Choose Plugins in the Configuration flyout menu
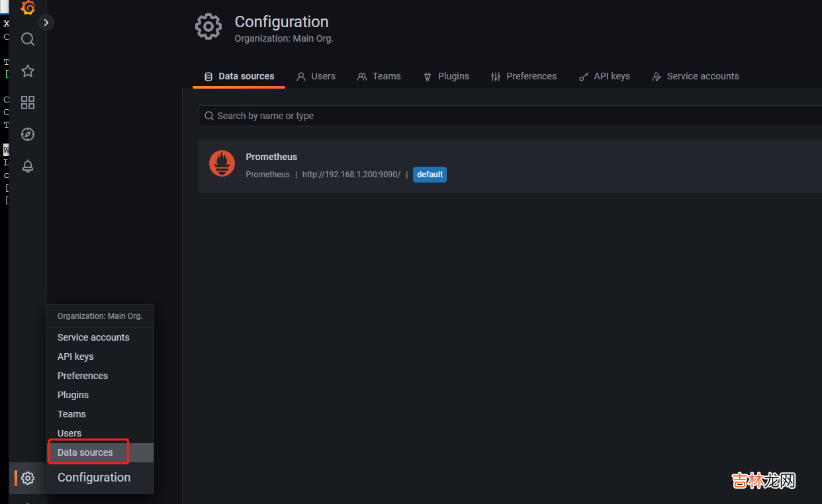The width and height of the screenshot is (822, 504). pos(73,395)
